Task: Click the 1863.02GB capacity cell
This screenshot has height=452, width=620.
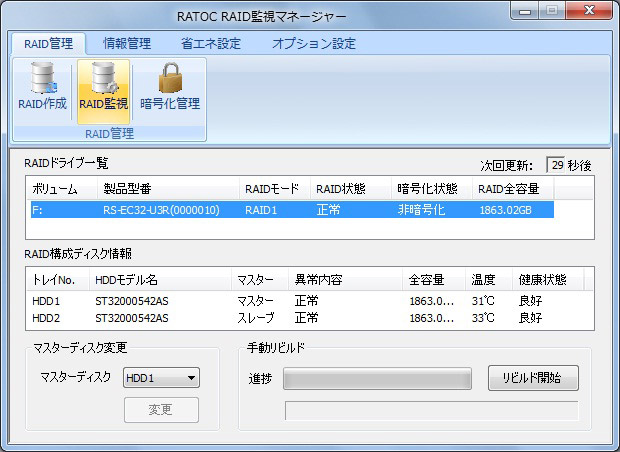Action: click(505, 210)
